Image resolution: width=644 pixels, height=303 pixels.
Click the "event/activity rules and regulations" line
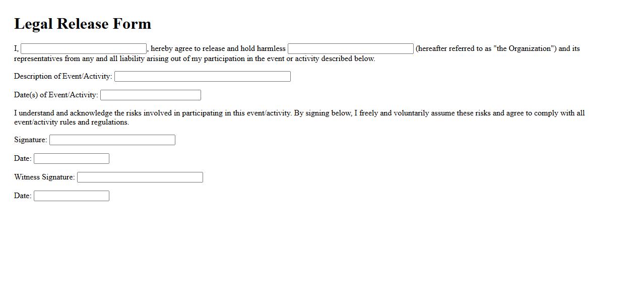[x=71, y=123]
